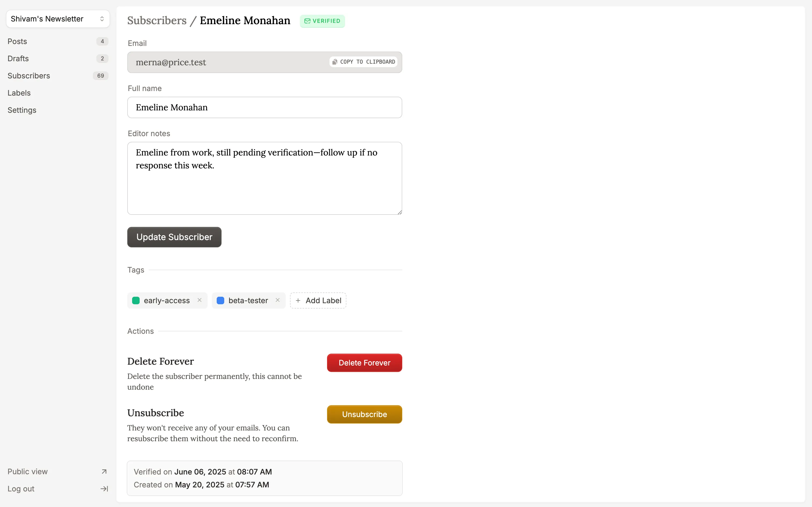Click the external link icon next to Public view
Viewport: 812px width, 507px height.
(104, 471)
